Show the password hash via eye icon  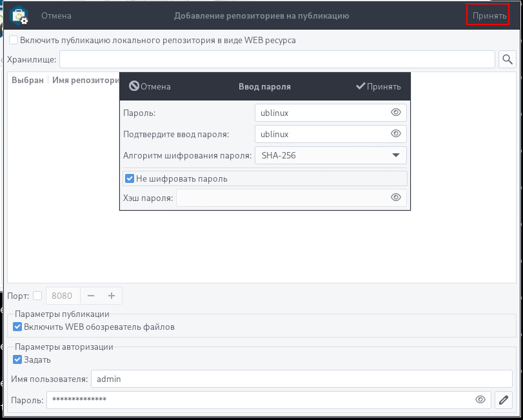[395, 198]
